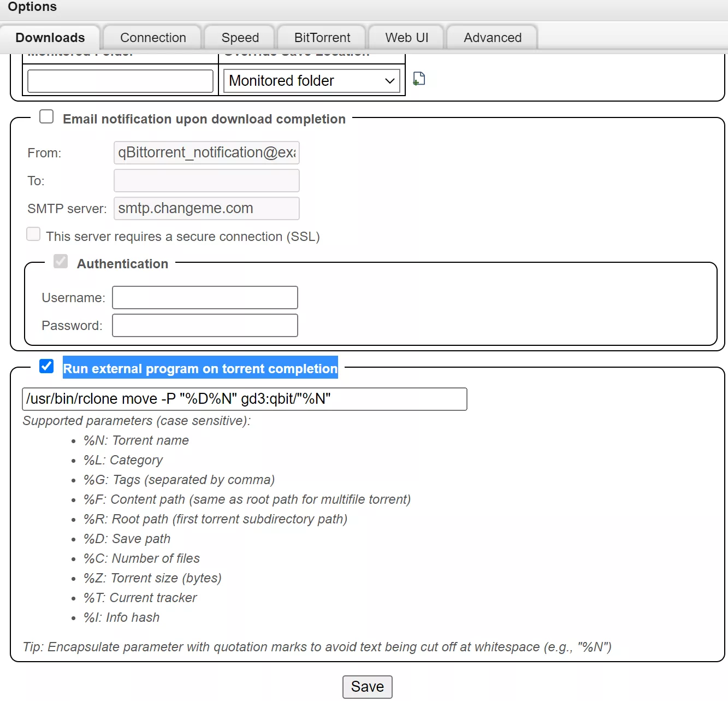Open the Advanced tab
728x701 pixels.
[492, 38]
